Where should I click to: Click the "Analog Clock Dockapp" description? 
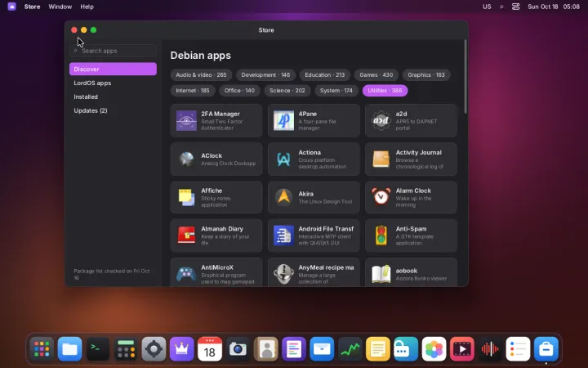229,164
